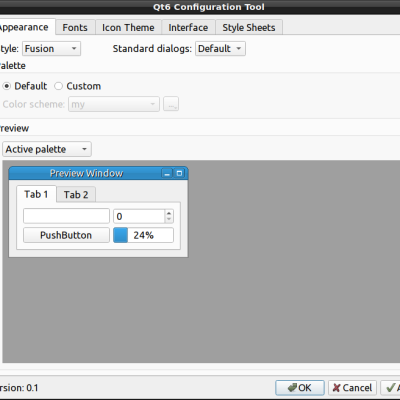The height and width of the screenshot is (400, 400).
Task: Click the ellipsis button beside Color scheme
Action: (171, 104)
